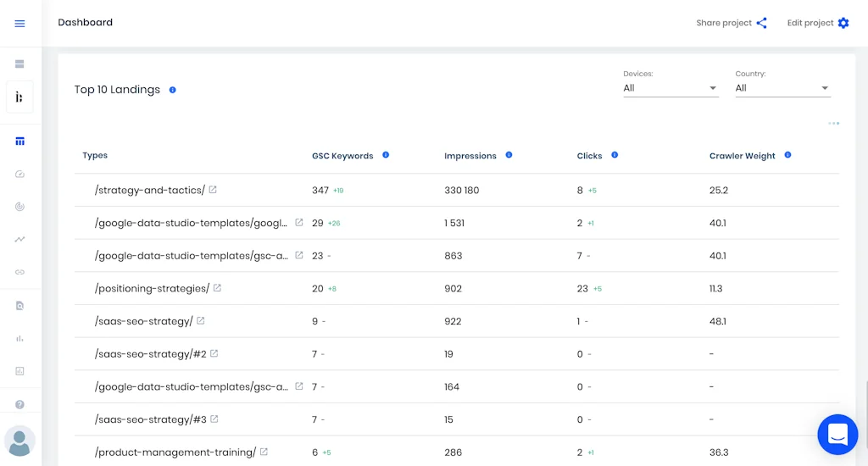Click the impressions value 1 531

(454, 223)
